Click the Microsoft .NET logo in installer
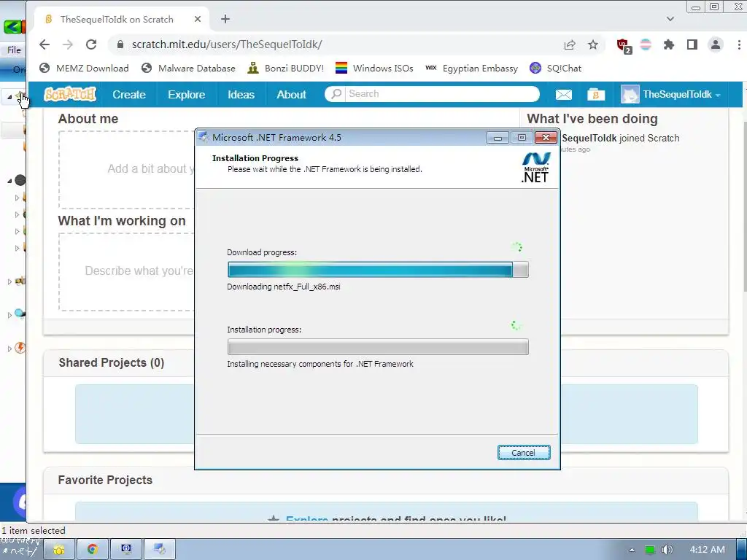747x560 pixels. [x=535, y=168]
